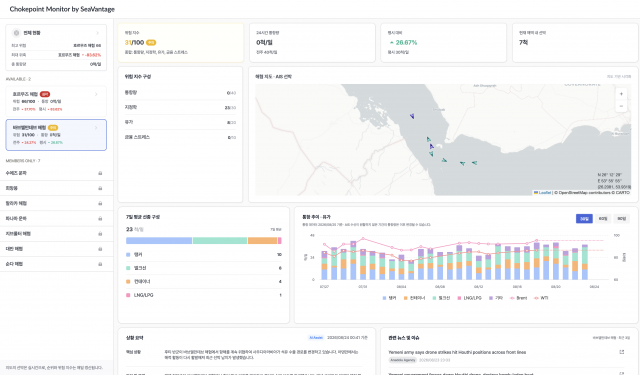This screenshot has height=375, width=640.
Task: Click the lock icon on the 지브롤터 해협 row
Action: point(100,234)
